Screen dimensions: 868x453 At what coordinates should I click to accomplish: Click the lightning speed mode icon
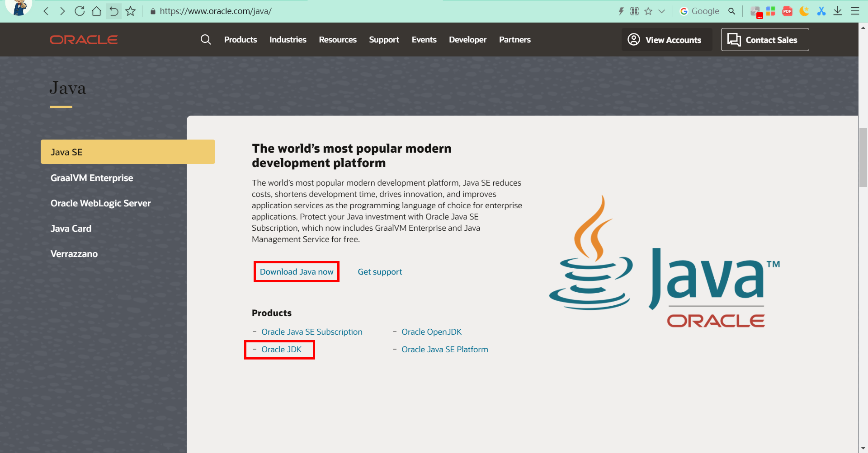tap(621, 11)
